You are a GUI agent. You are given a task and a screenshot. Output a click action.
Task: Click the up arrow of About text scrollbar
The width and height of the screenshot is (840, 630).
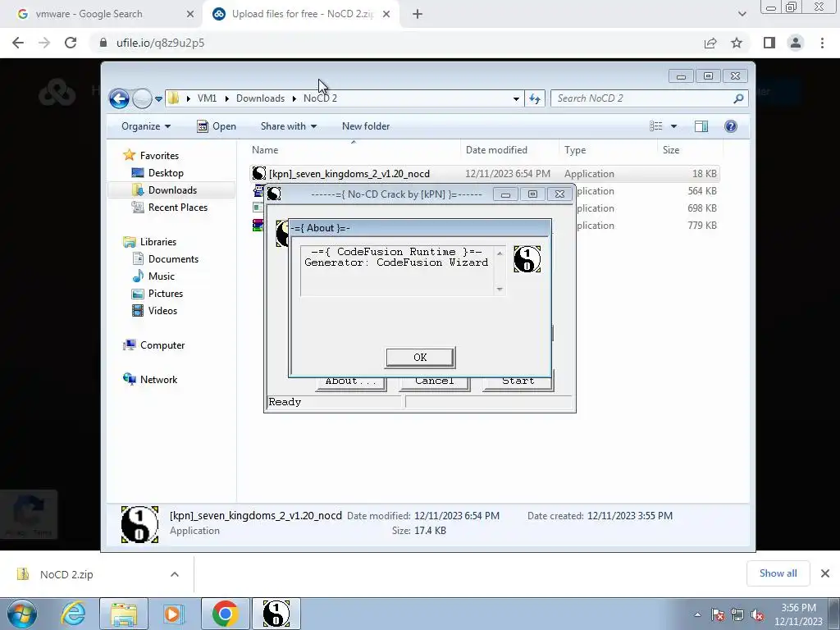point(500,253)
